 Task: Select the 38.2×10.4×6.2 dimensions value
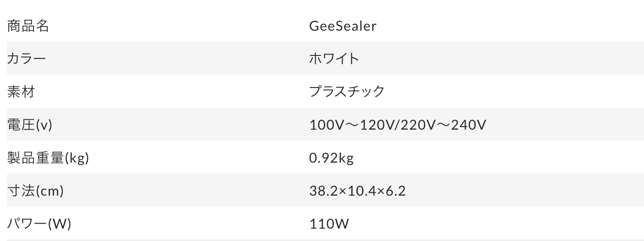(357, 191)
